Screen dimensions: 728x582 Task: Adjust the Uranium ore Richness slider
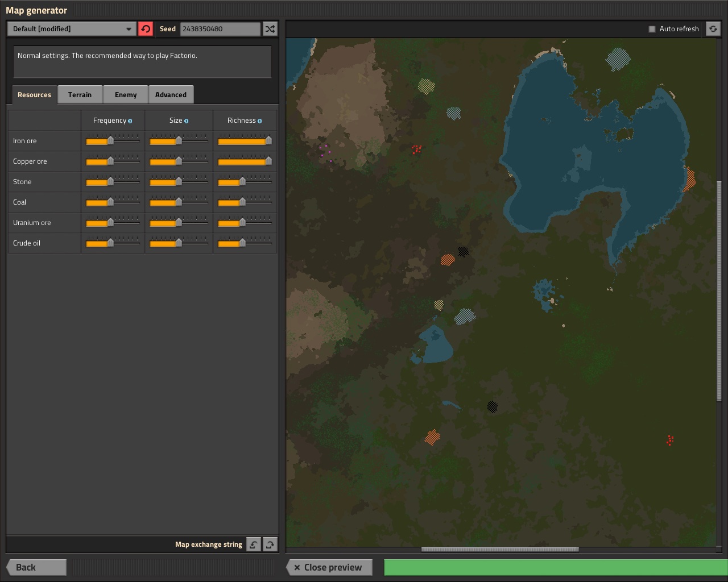[x=245, y=222]
